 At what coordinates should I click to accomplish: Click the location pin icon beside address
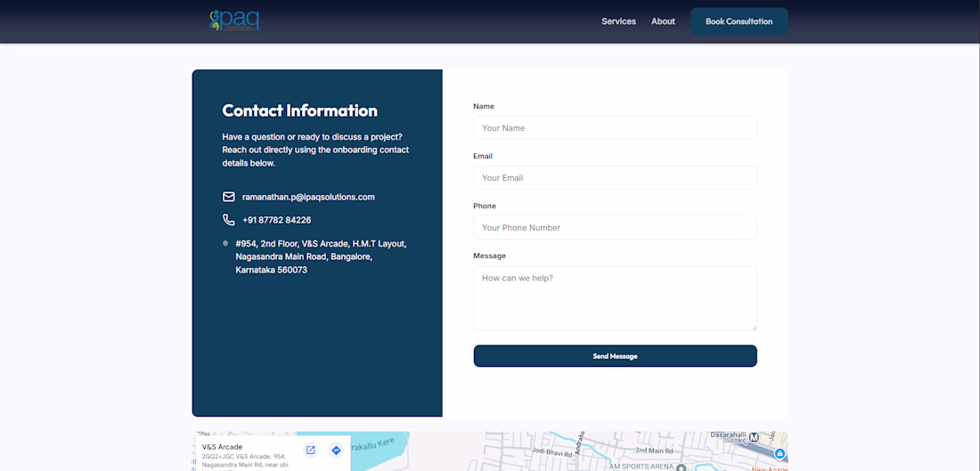tap(225, 244)
